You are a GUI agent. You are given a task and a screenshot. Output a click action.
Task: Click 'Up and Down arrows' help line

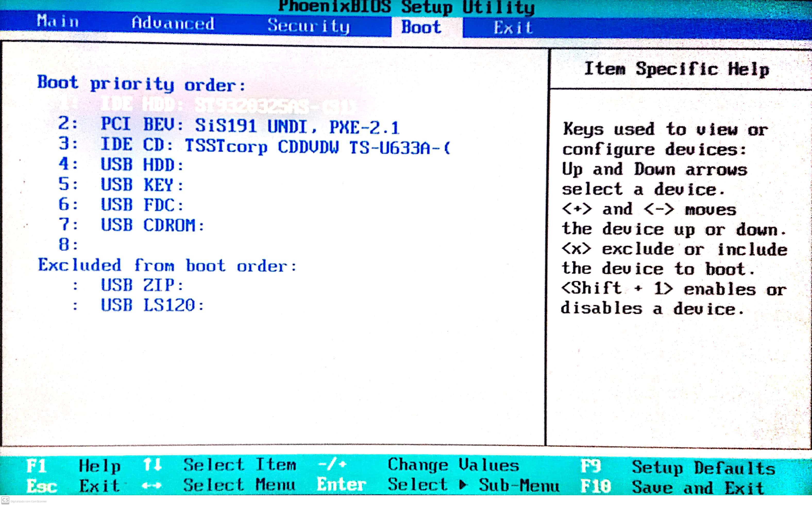tap(655, 169)
